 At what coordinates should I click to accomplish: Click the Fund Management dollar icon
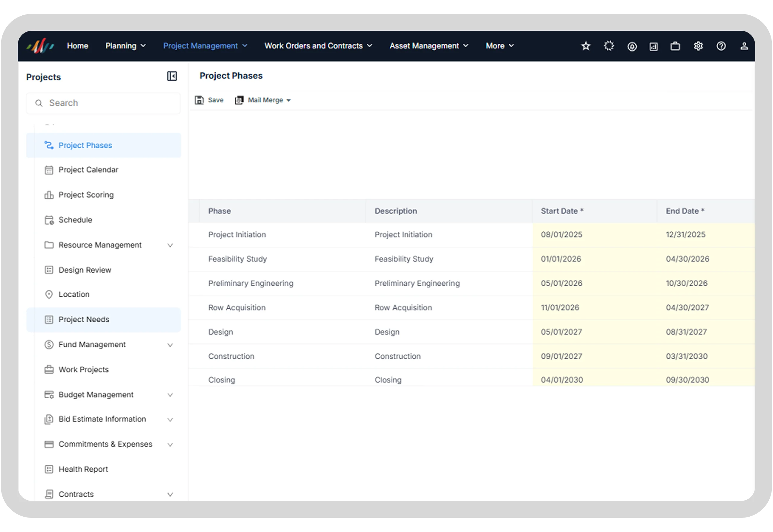49,345
